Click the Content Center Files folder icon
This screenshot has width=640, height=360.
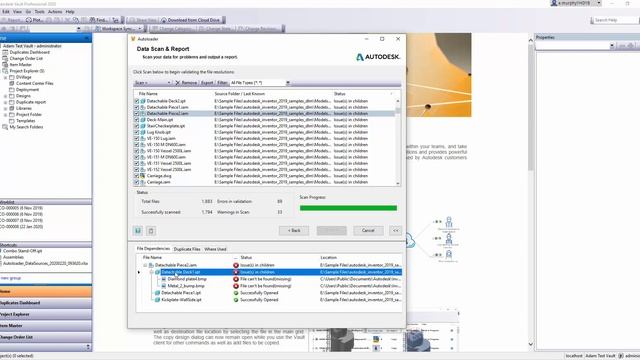tap(12, 83)
